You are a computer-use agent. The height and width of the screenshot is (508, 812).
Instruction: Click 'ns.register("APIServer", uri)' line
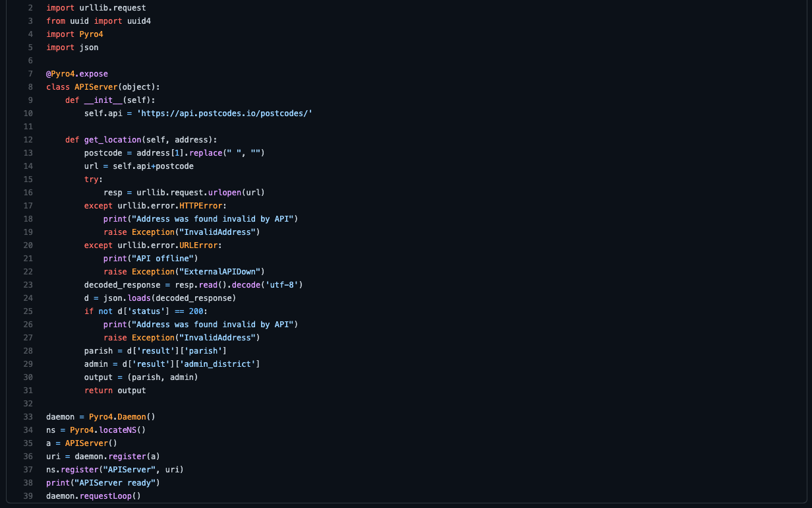tap(115, 470)
